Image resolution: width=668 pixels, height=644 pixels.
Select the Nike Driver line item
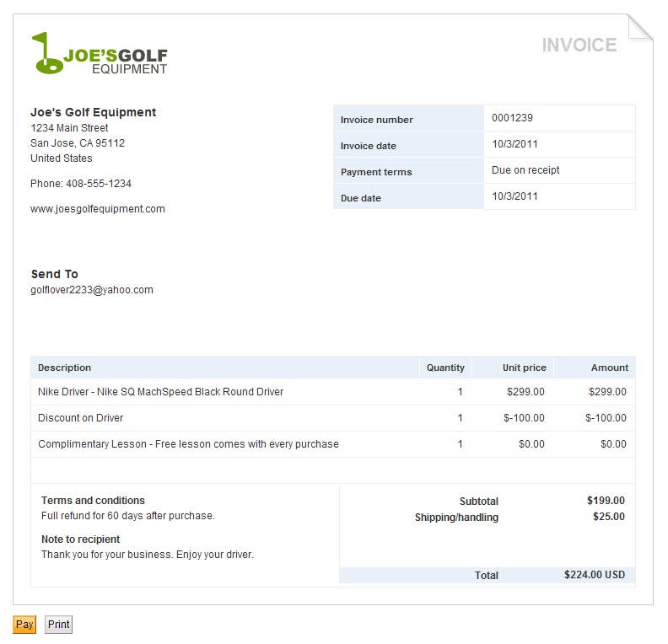point(161,392)
